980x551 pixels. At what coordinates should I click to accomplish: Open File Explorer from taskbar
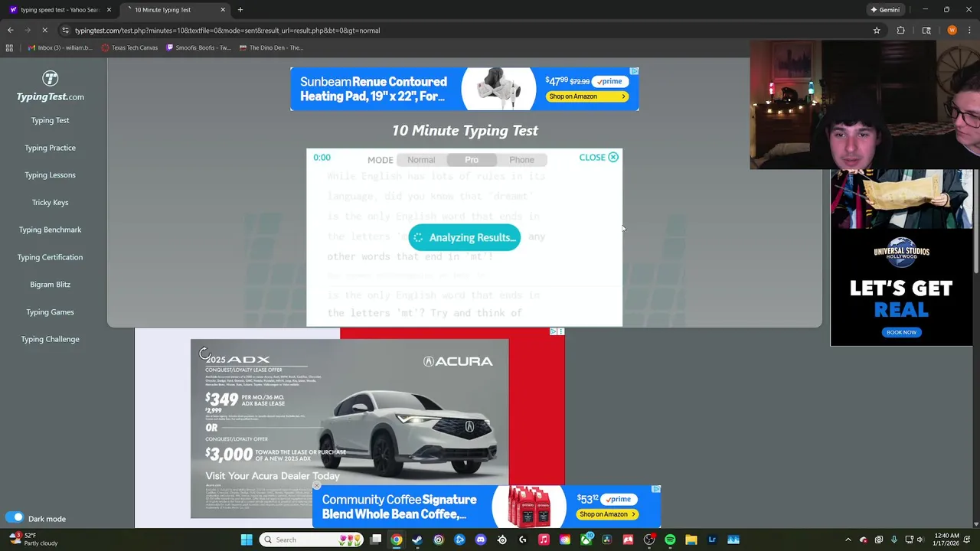coord(691,540)
